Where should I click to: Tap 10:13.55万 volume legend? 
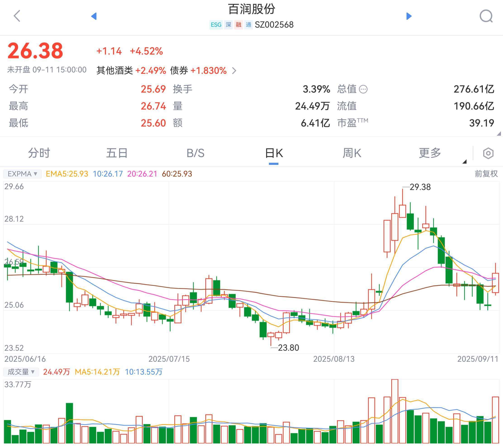[144, 372]
